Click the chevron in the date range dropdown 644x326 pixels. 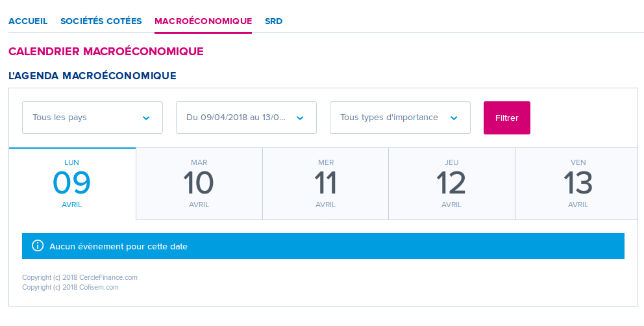300,118
